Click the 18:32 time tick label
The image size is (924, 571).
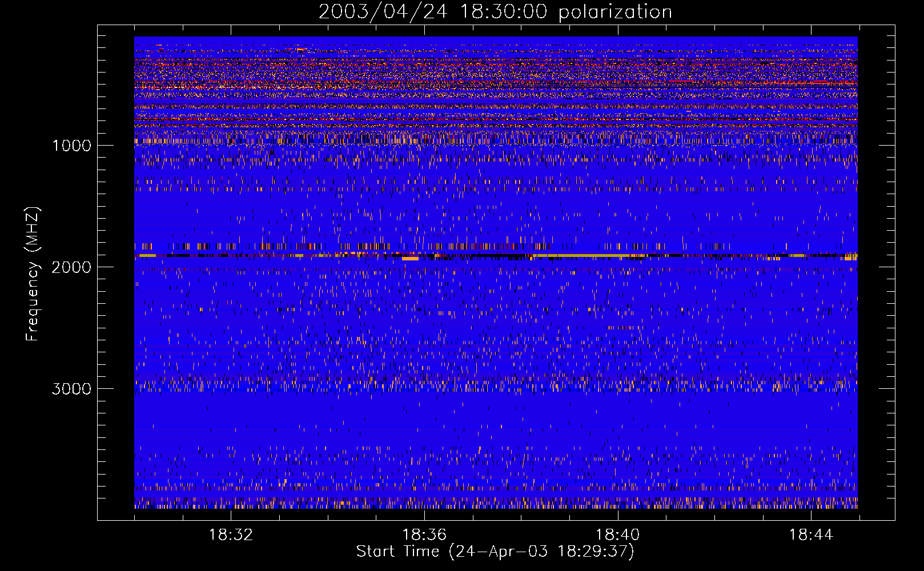[x=231, y=535]
